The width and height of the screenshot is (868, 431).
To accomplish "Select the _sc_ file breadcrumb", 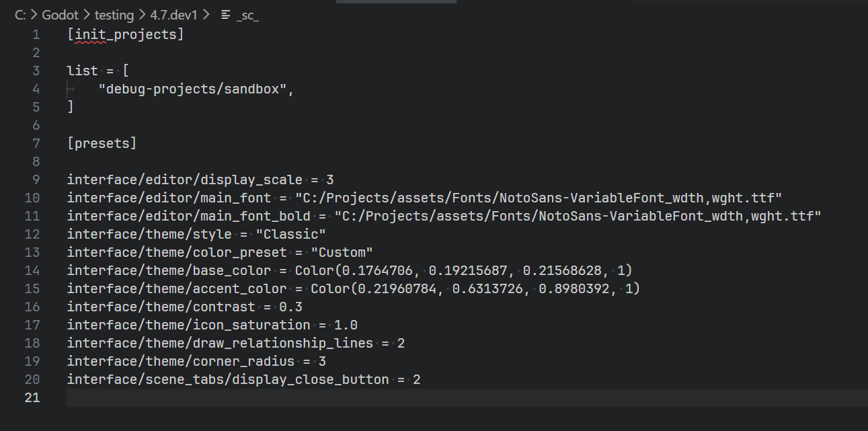I will tap(247, 15).
